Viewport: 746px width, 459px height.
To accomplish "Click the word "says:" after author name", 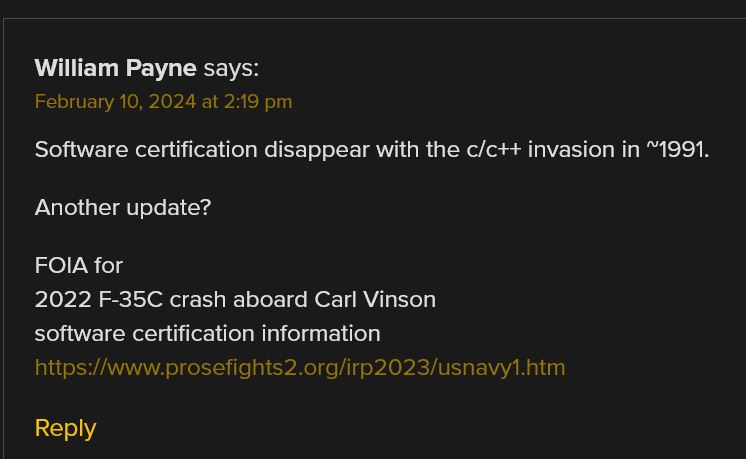I will point(231,68).
